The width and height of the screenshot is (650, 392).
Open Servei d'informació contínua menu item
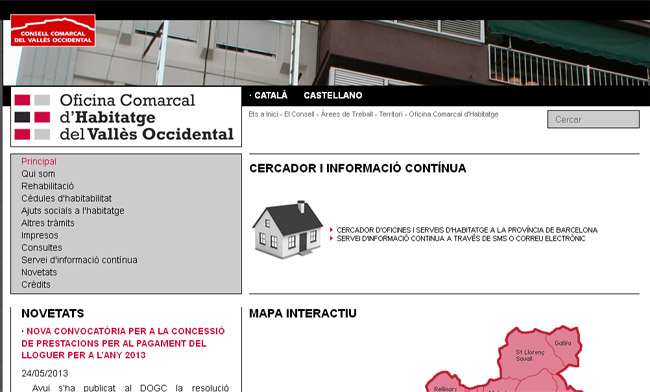pos(79,260)
